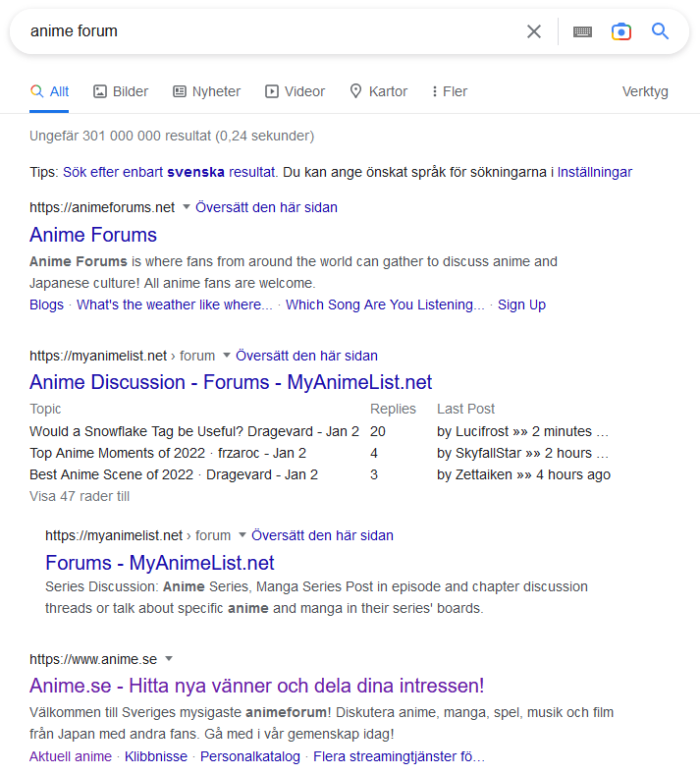This screenshot has height=775, width=700.
Task: Click the https://animeforums.net URL text
Action: point(102,207)
